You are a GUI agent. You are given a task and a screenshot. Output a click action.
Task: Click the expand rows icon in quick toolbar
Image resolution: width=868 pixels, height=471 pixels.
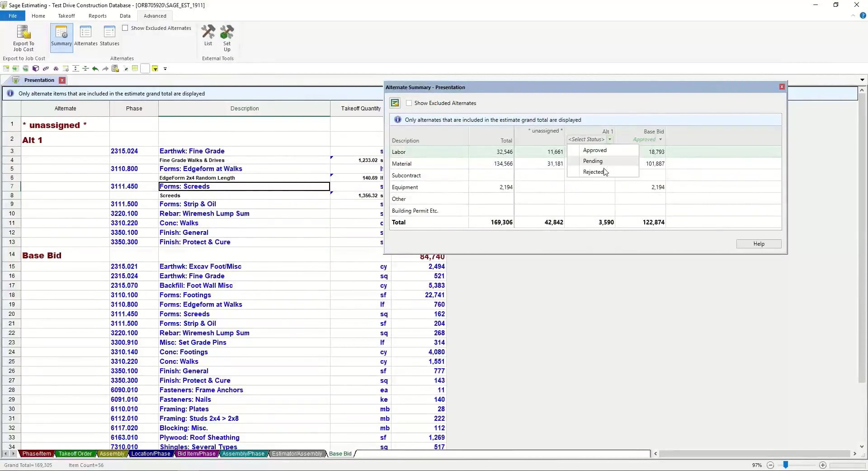[x=75, y=69]
